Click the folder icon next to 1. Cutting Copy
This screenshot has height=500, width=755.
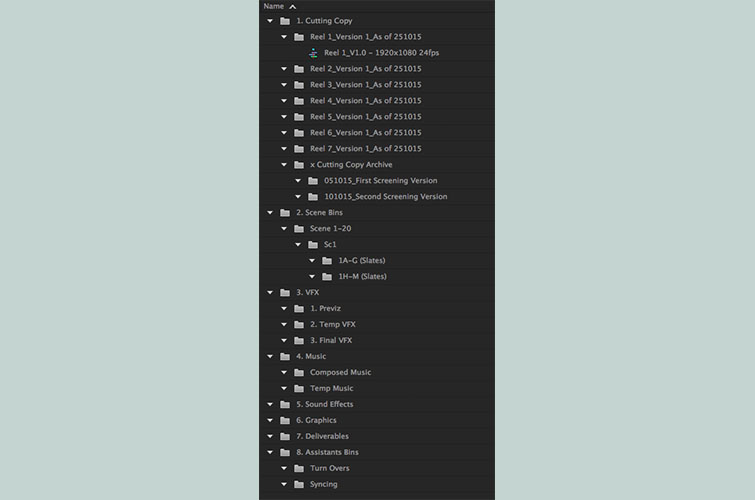click(285, 21)
